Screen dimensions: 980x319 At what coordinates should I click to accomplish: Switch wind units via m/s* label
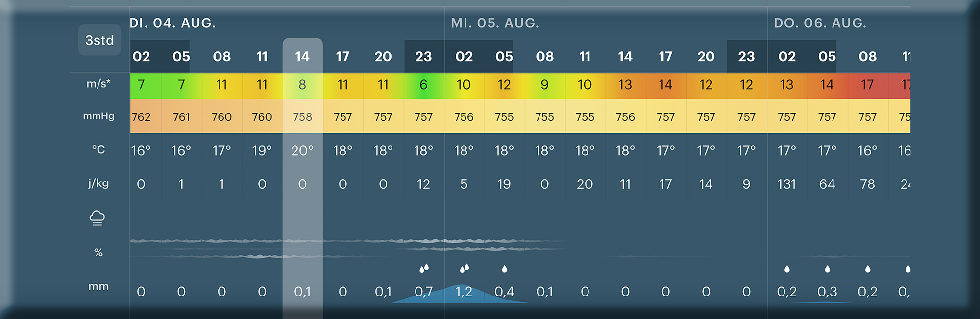tap(98, 84)
